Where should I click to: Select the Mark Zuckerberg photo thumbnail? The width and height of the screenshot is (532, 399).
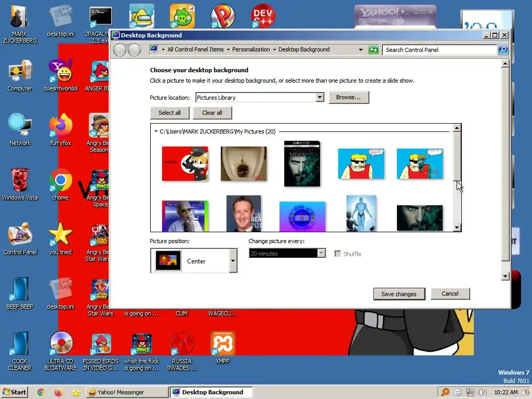point(244,214)
